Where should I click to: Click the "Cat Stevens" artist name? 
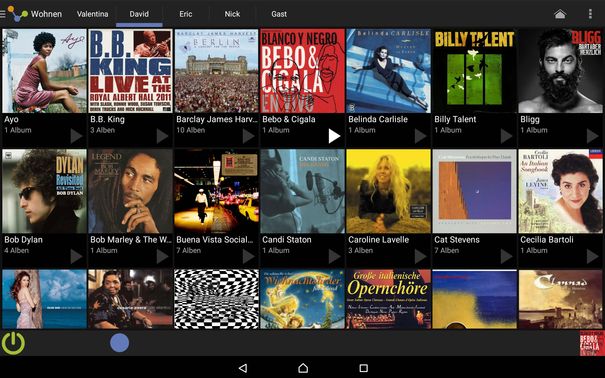click(457, 240)
